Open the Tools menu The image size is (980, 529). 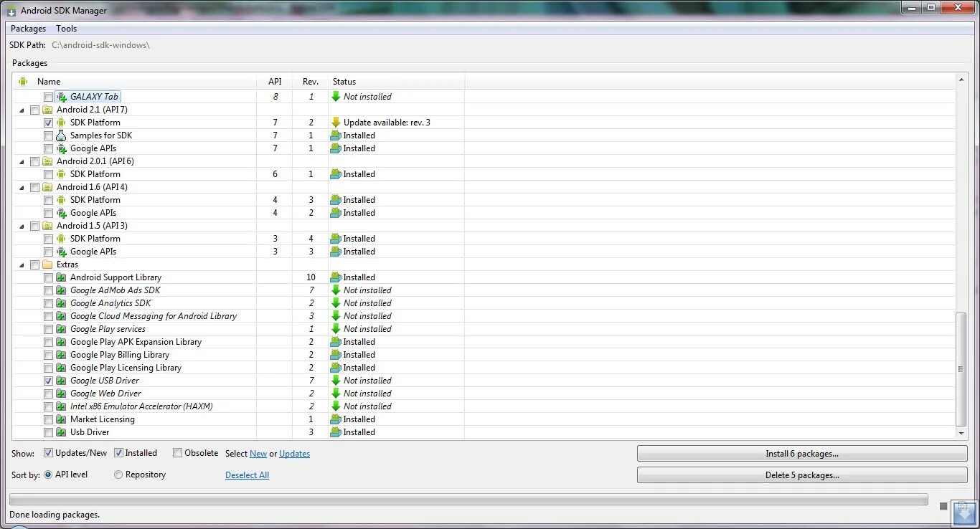66,29
